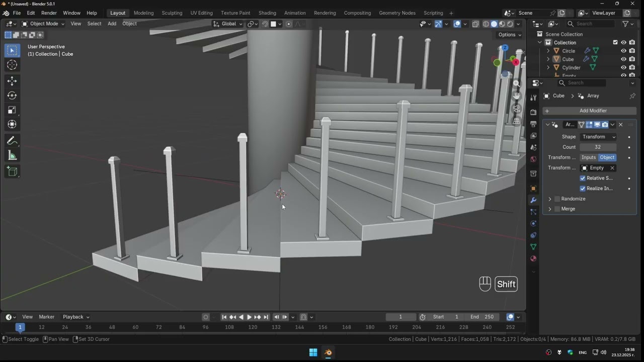Open the viewport shading options dropdown arrow
The width and height of the screenshot is (644, 362).
pos(518,24)
